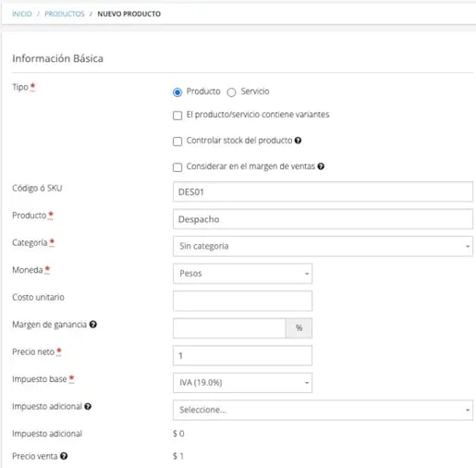Expand the Moneda dropdown set to Pesos

242,274
